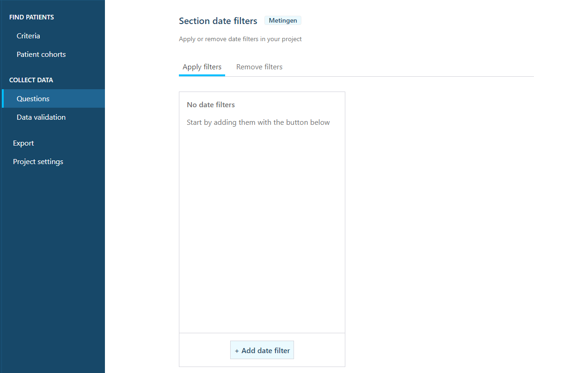
Task: Click the Add date filter button
Action: pyautogui.click(x=262, y=350)
